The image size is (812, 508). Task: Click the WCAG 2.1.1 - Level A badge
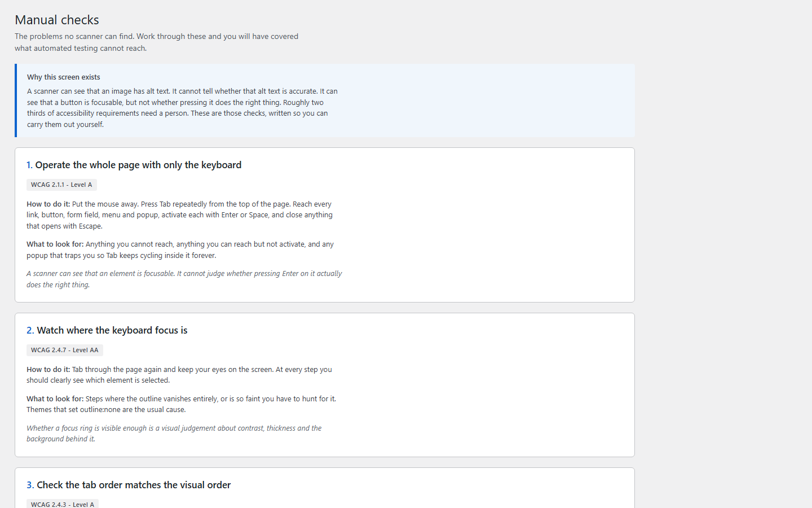61,185
